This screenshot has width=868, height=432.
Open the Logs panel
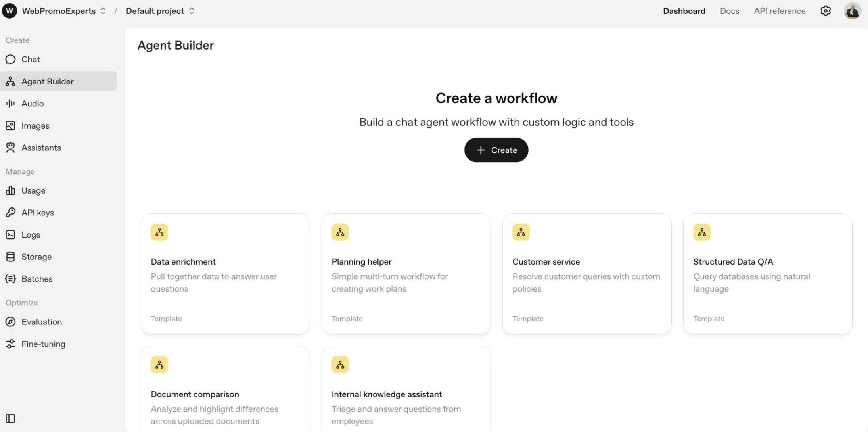[x=31, y=234]
